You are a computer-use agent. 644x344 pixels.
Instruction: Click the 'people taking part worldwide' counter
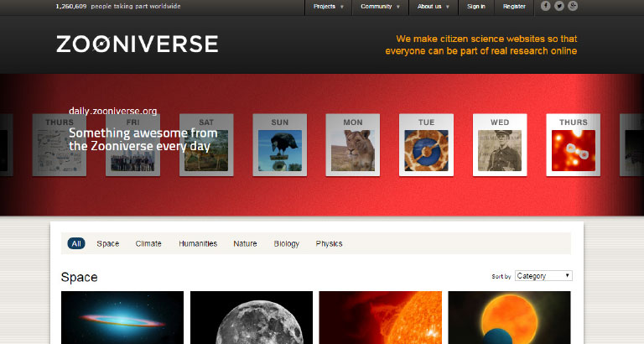(x=118, y=6)
